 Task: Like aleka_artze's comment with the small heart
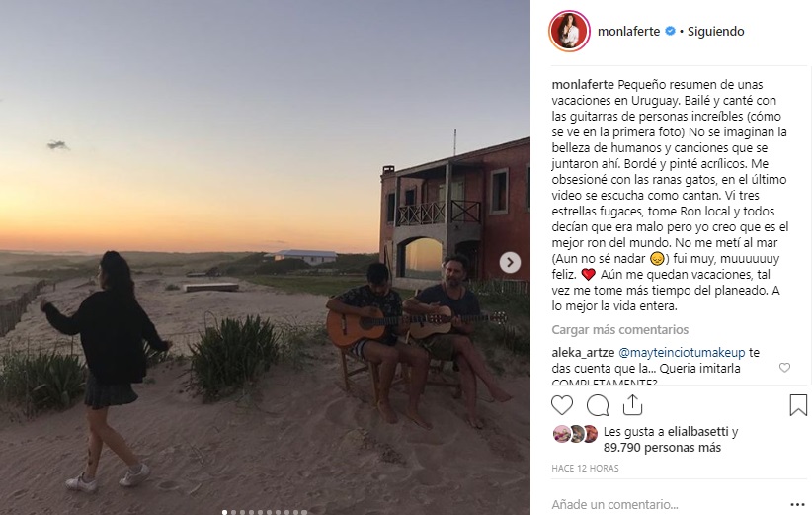[x=784, y=368]
